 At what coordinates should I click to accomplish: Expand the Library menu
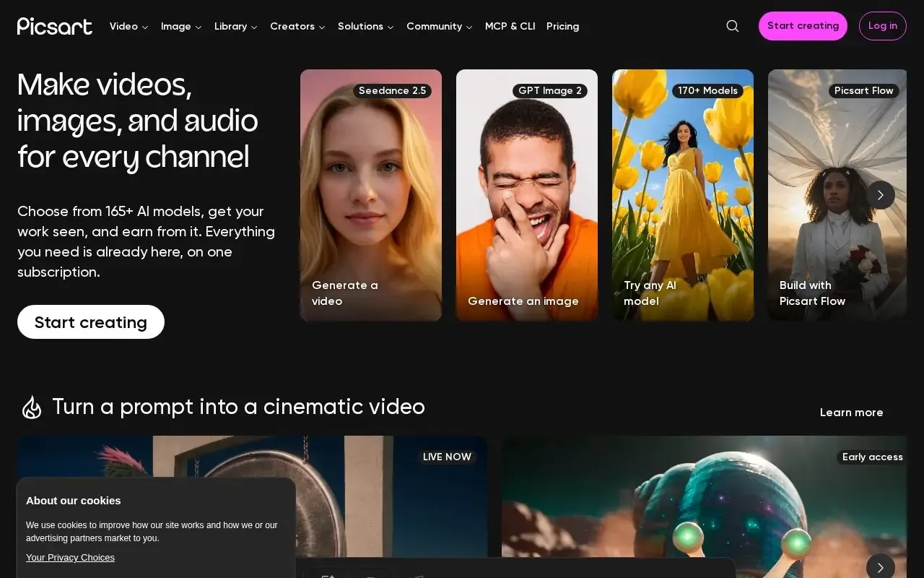236,26
